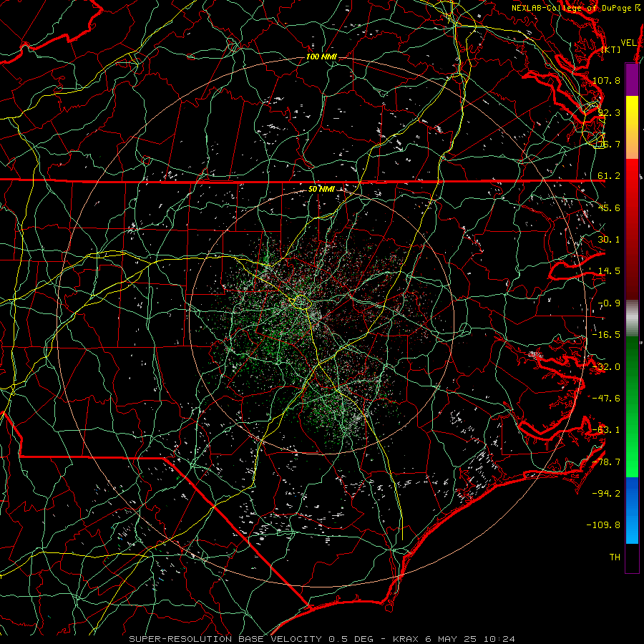Click the -109.8 velocity scale value
The width and height of the screenshot is (644, 644).
coord(603,525)
